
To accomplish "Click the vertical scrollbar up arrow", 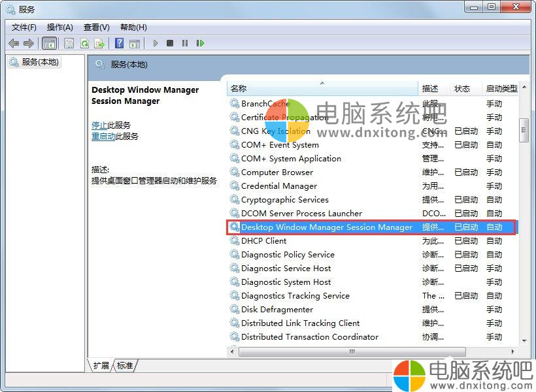I will pyautogui.click(x=524, y=87).
